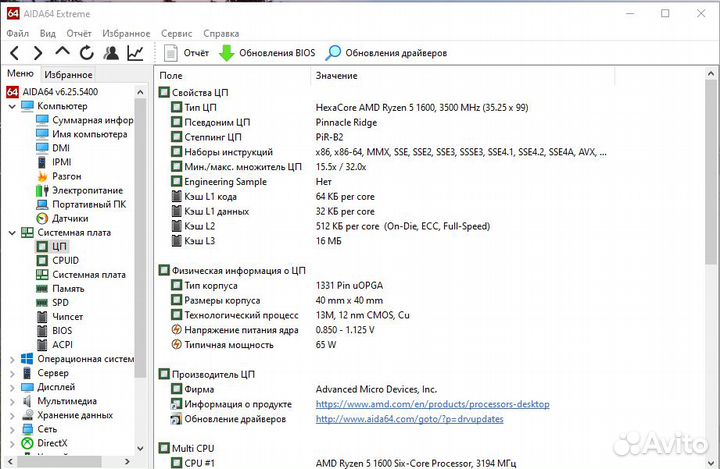
Task: Refresh the page with the circular arrow icon
Action: pyautogui.click(x=86, y=53)
